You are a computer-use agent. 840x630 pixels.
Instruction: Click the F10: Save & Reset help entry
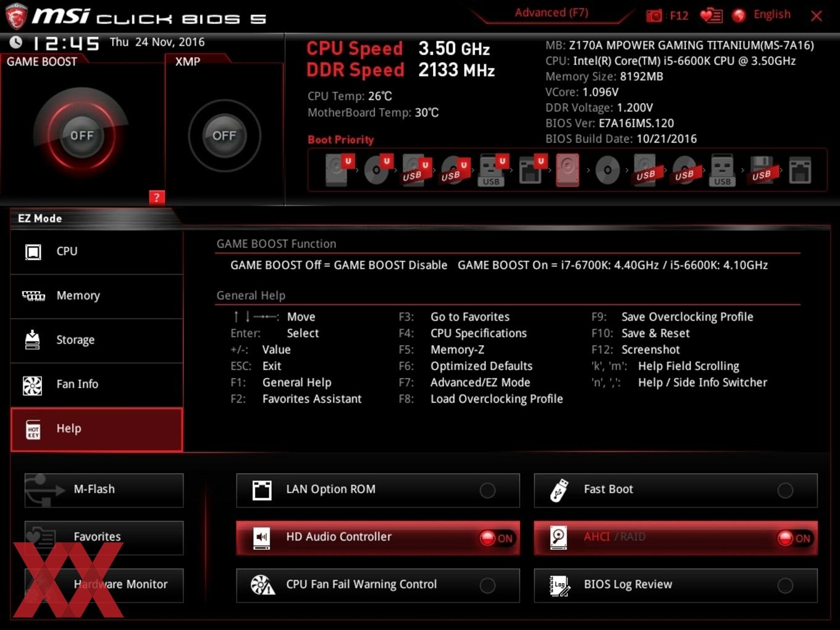[640, 333]
